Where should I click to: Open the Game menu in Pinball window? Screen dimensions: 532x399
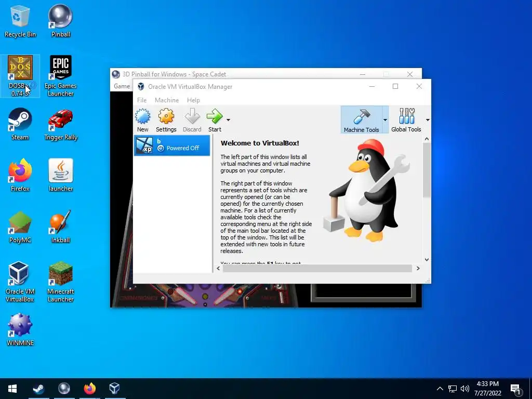point(122,86)
